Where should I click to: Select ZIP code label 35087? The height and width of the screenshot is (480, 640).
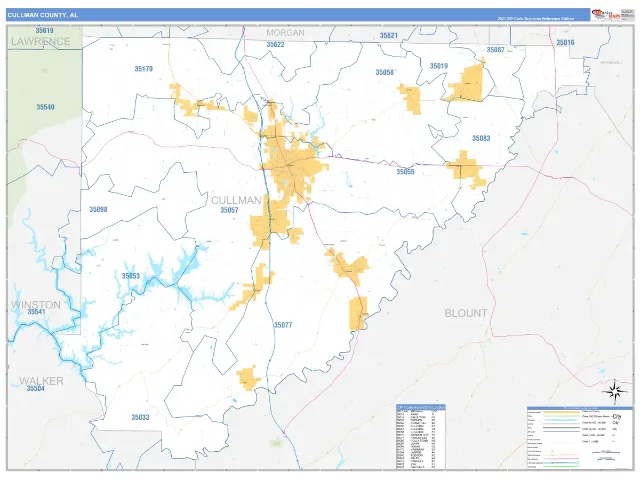(x=496, y=50)
